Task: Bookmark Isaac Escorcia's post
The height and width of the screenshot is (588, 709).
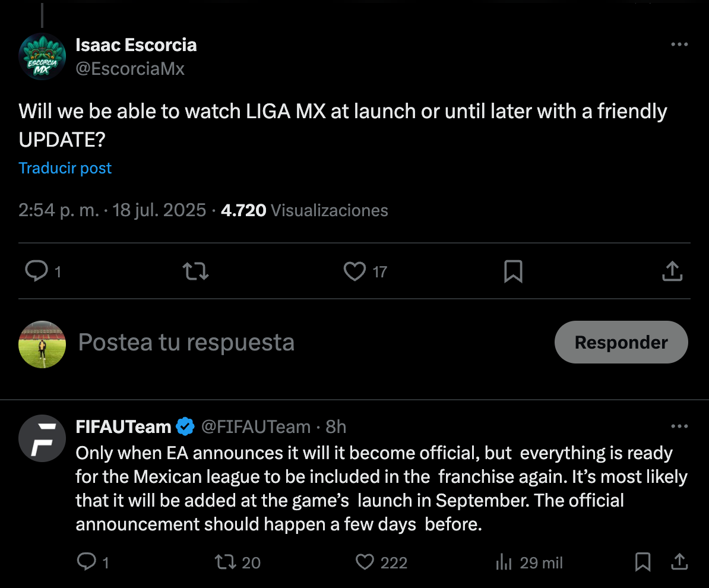Action: 513,271
